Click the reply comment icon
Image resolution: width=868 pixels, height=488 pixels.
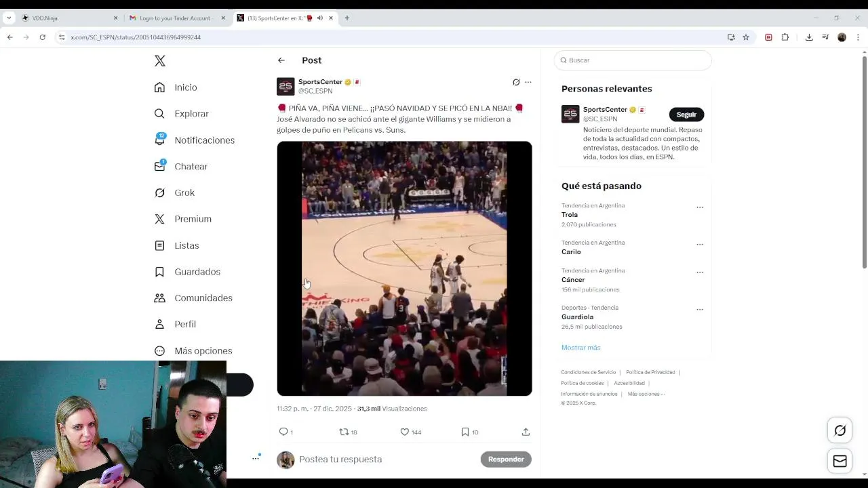[x=283, y=432]
